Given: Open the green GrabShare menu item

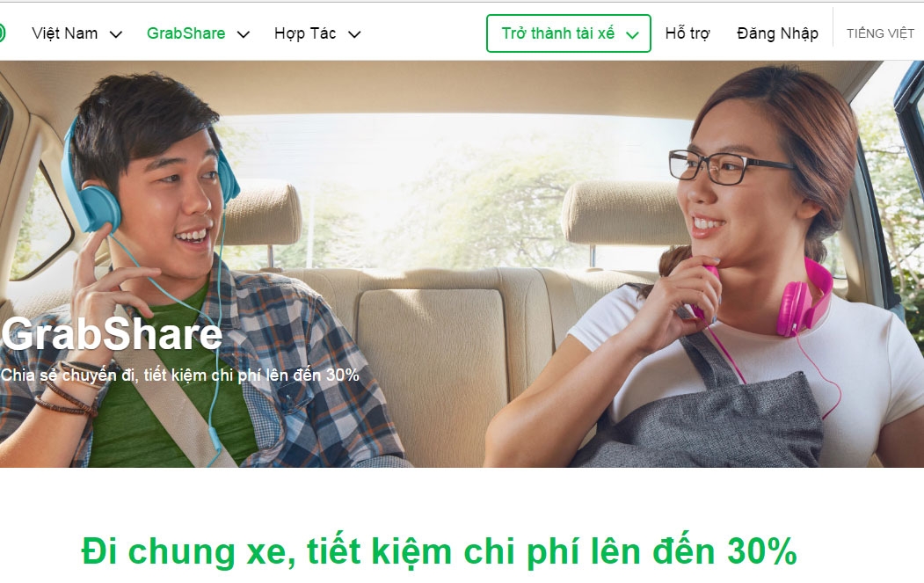Looking at the screenshot, I should tap(186, 33).
